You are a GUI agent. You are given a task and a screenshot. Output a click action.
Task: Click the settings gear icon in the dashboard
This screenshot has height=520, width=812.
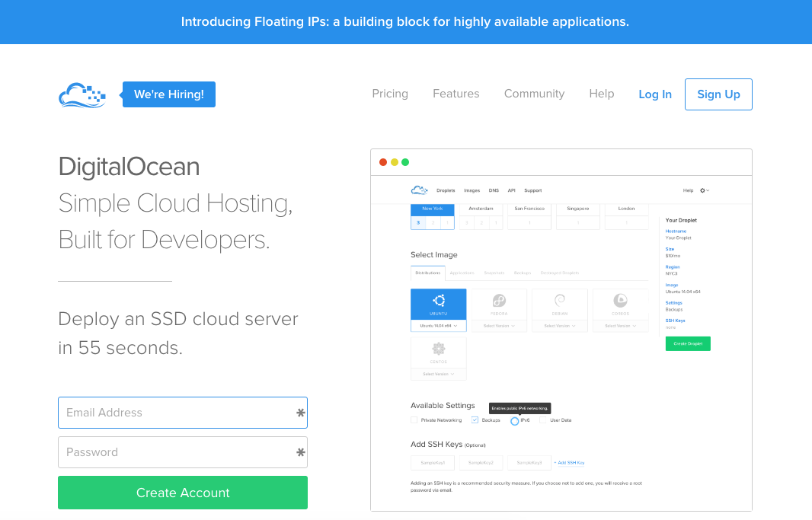[704, 190]
